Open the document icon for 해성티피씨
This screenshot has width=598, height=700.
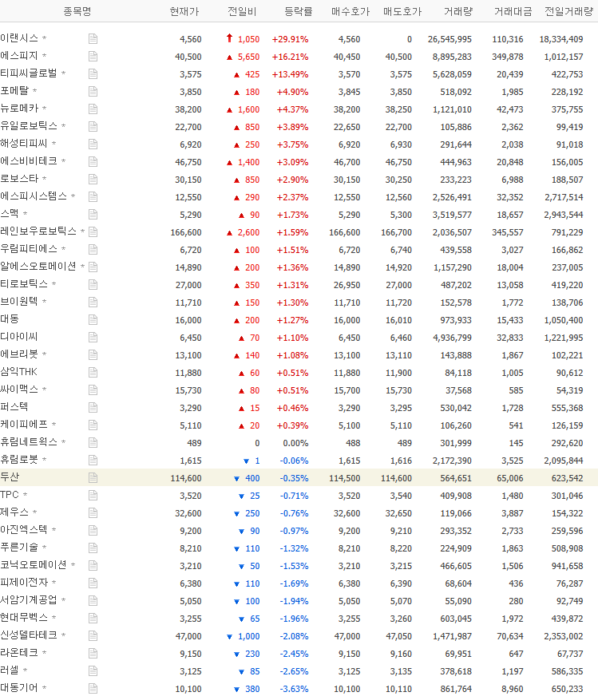coord(93,144)
